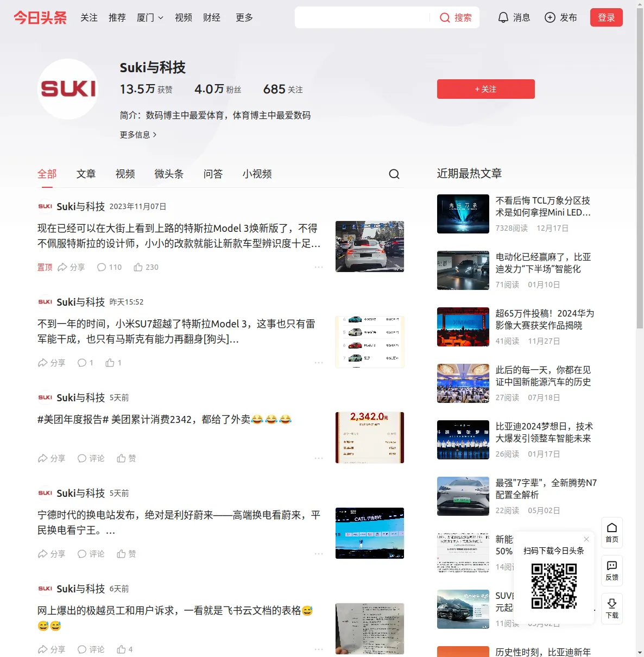Comment on the 宁德时代 post
This screenshot has width=644, height=657.
(x=91, y=554)
